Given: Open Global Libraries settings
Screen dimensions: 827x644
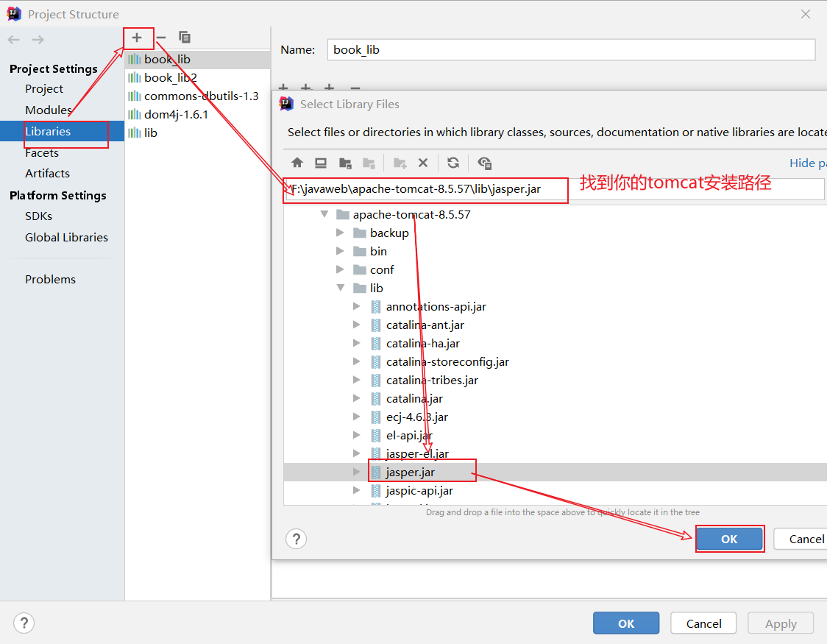Looking at the screenshot, I should pyautogui.click(x=66, y=237).
